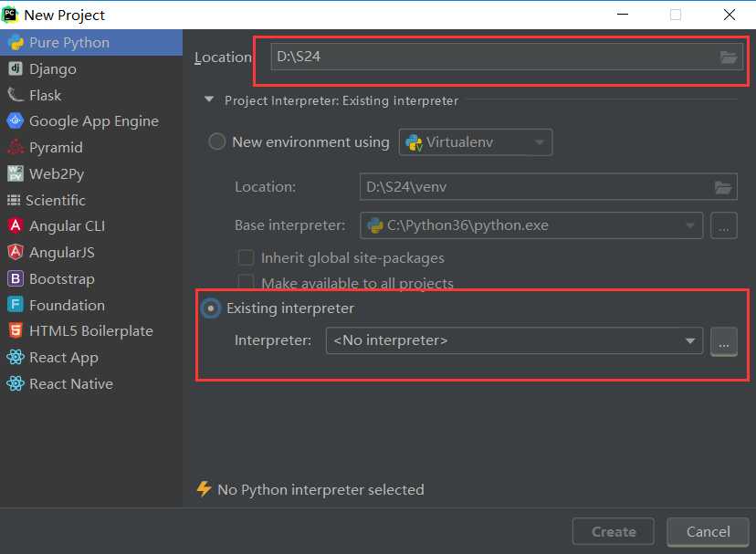The width and height of the screenshot is (756, 554).
Task: Toggle Inherit global site-packages checkbox
Action: tap(246, 257)
